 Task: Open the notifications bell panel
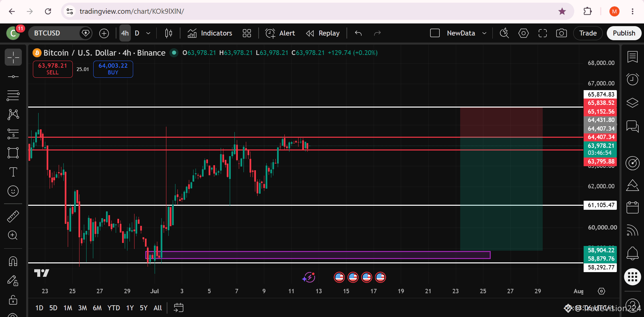point(633,253)
